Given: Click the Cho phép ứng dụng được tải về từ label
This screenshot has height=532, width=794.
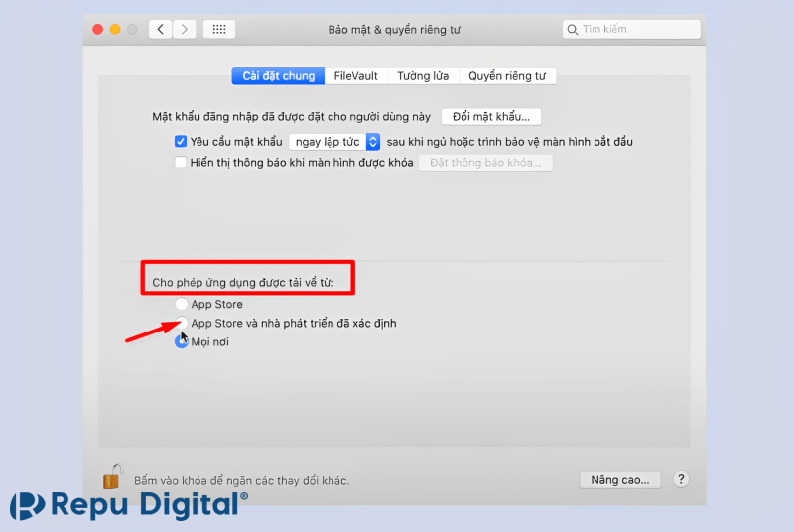Looking at the screenshot, I should pos(243,283).
